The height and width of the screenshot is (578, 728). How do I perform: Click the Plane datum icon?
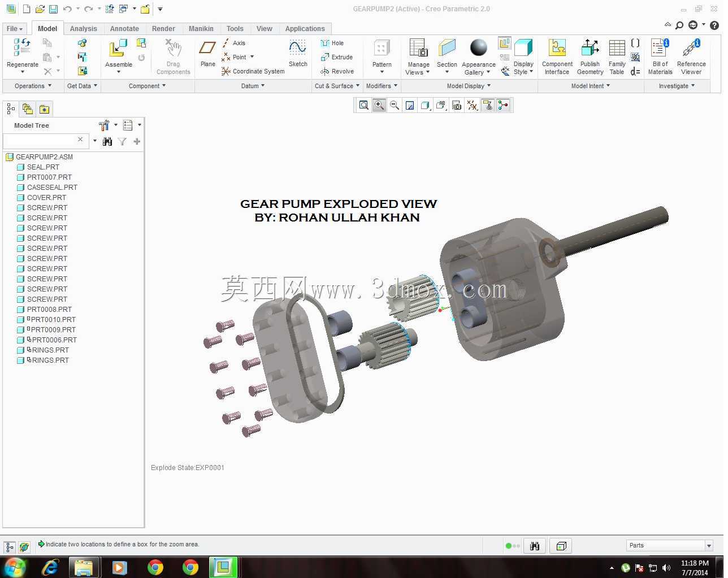[207, 53]
